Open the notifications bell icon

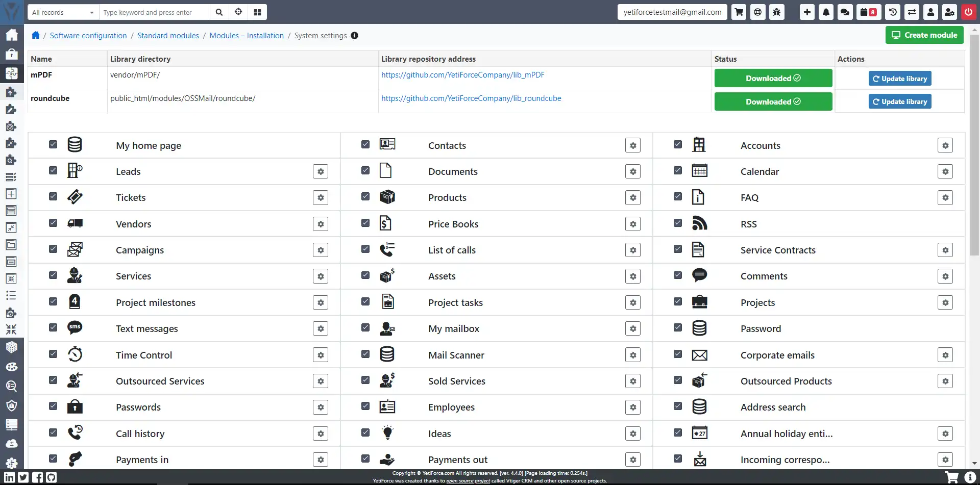pos(826,12)
